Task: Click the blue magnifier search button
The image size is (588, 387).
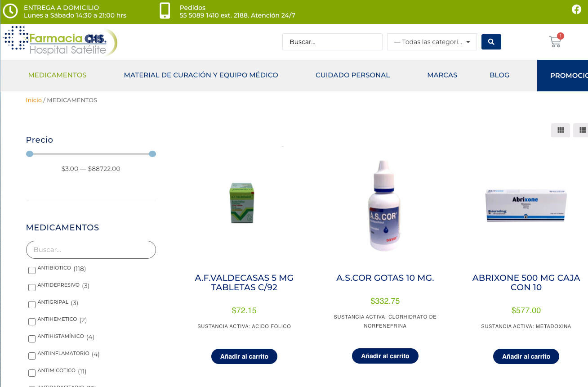Action: click(491, 42)
